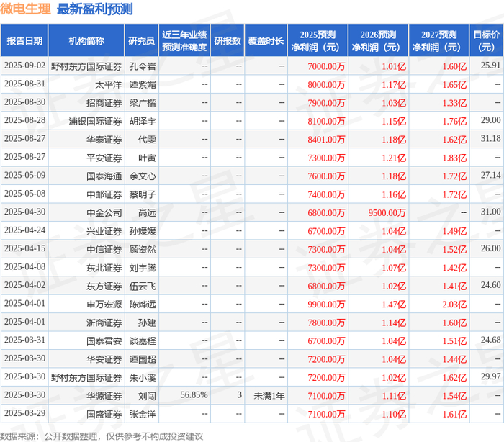Click institution 东北证券

104,268
